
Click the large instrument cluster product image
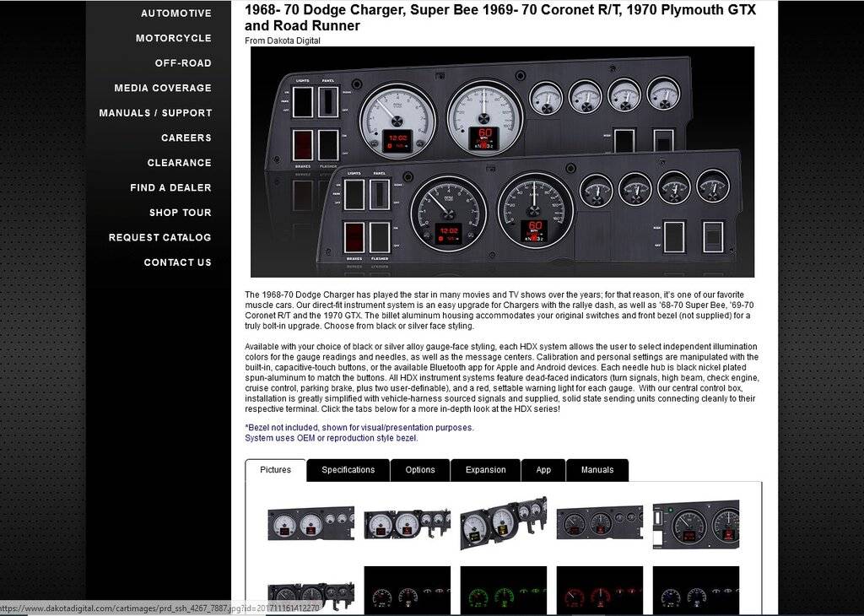502,162
